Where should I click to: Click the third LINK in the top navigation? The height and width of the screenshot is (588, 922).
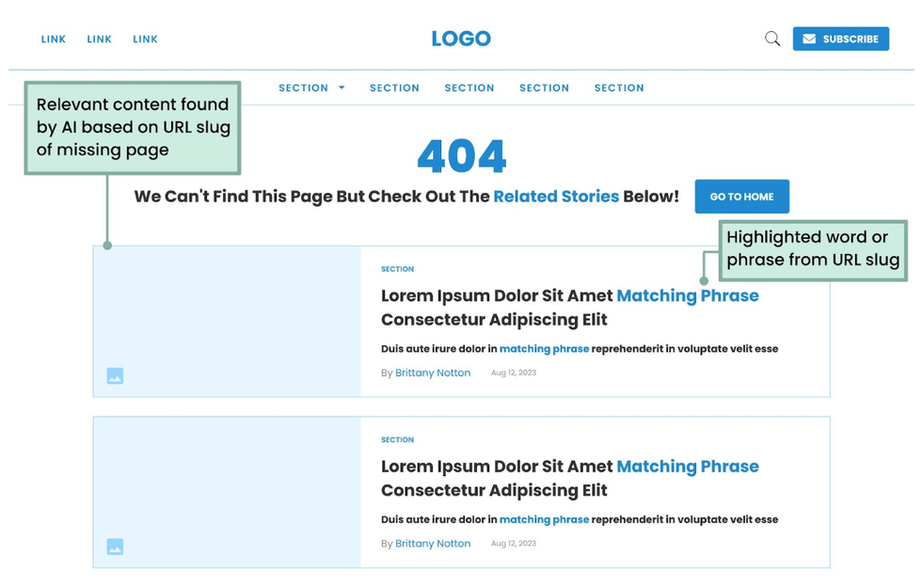click(145, 39)
